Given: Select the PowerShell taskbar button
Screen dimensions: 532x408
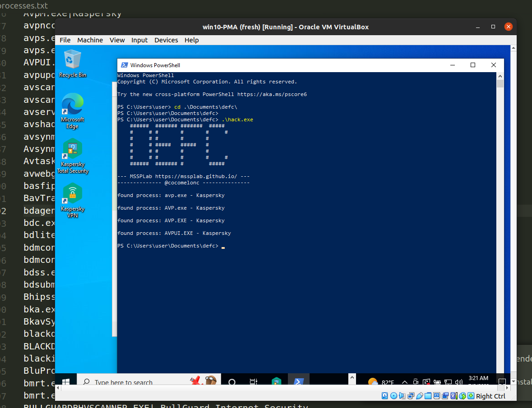Looking at the screenshot, I should [299, 380].
